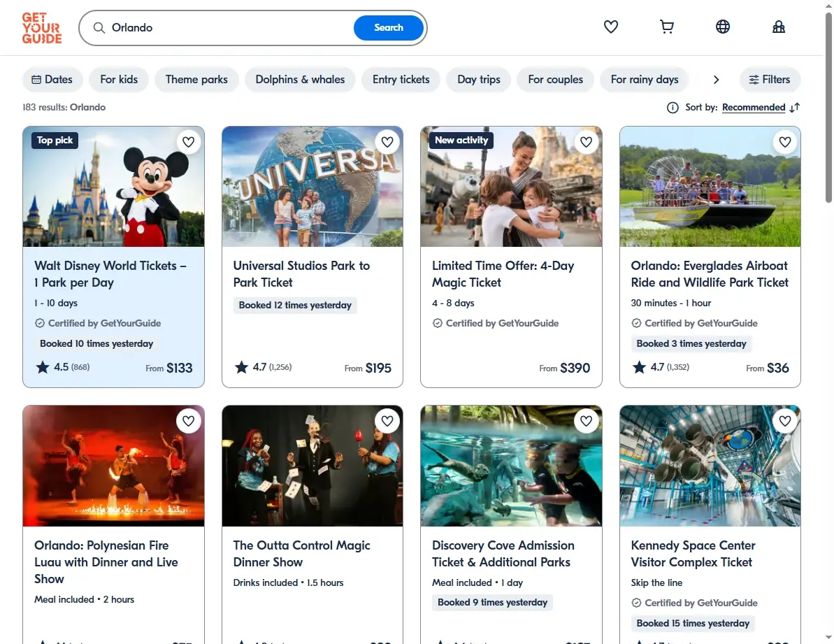Open Discovery Cove Admission Ticket title link

(x=503, y=554)
